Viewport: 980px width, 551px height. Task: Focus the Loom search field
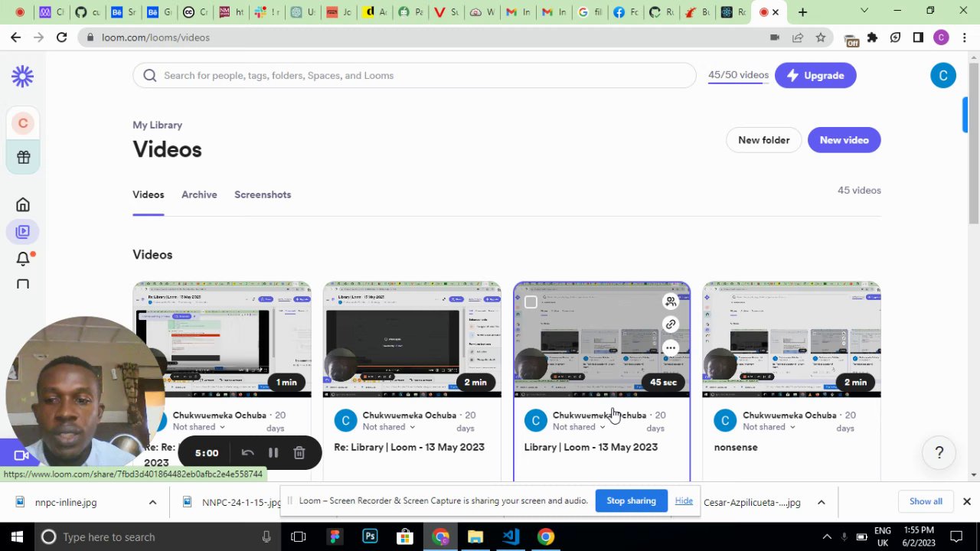414,75
